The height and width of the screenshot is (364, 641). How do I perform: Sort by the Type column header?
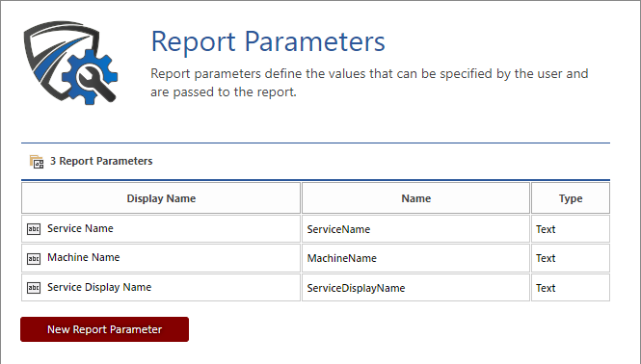pyautogui.click(x=571, y=198)
